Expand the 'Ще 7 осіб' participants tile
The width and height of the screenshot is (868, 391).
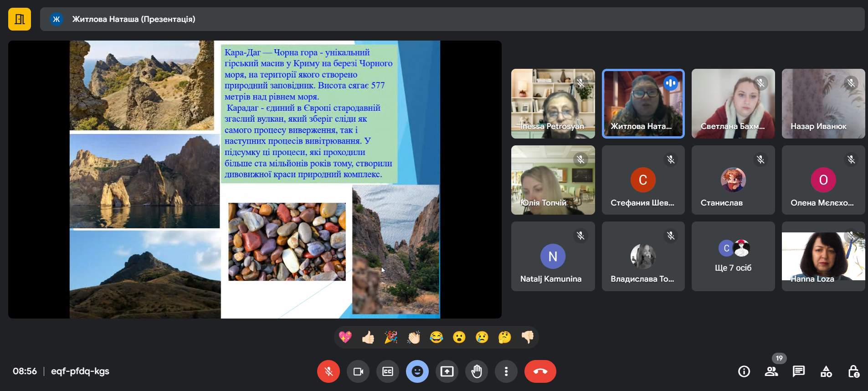pos(733,257)
